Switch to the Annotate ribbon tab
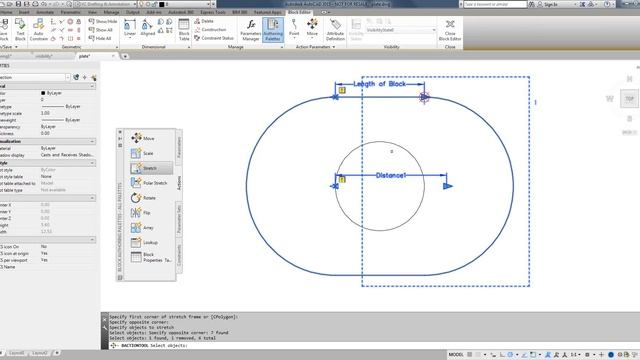Screen dimensions: 640x360 [45, 12]
